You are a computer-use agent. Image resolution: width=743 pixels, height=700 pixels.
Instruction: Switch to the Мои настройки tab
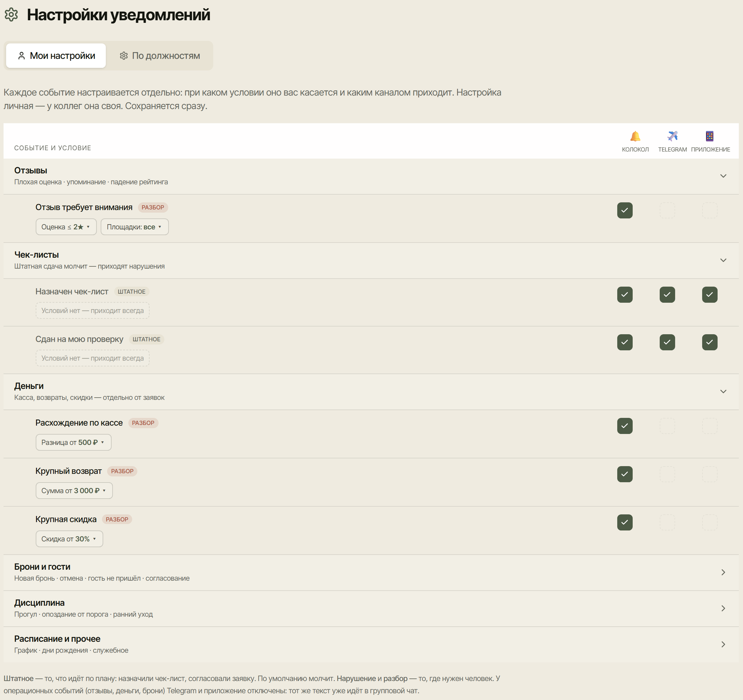pos(56,56)
